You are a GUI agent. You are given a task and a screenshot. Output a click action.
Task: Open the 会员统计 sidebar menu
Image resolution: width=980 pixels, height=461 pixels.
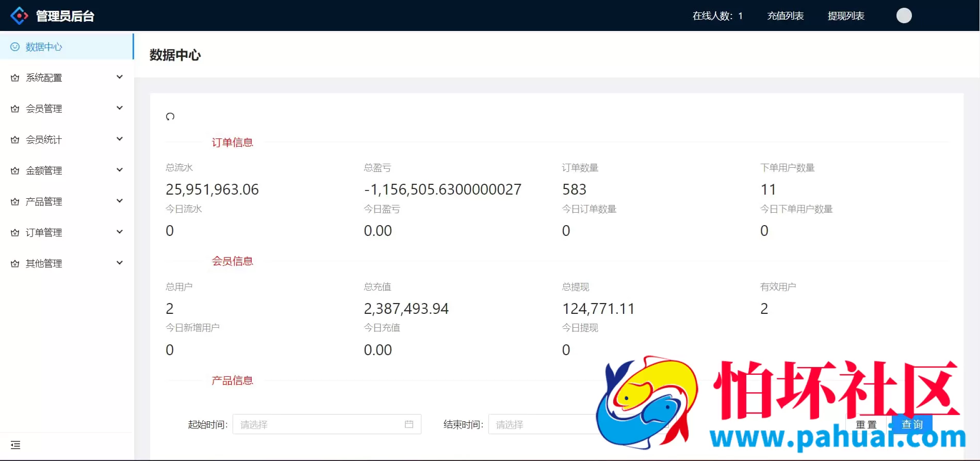(44, 140)
